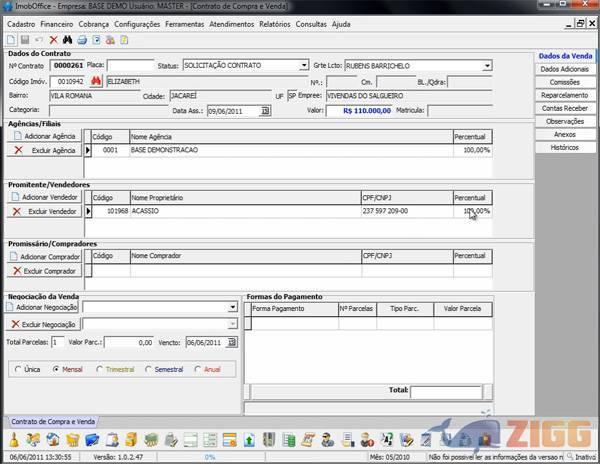Click the green up-arrow icon in bottom toolbar
This screenshot has height=464, width=600.
(x=249, y=440)
